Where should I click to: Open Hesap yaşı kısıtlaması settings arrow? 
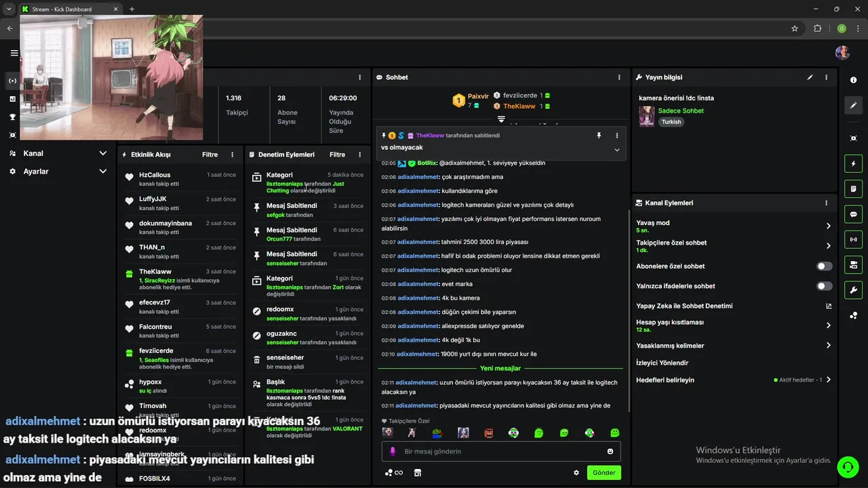pos(829,325)
